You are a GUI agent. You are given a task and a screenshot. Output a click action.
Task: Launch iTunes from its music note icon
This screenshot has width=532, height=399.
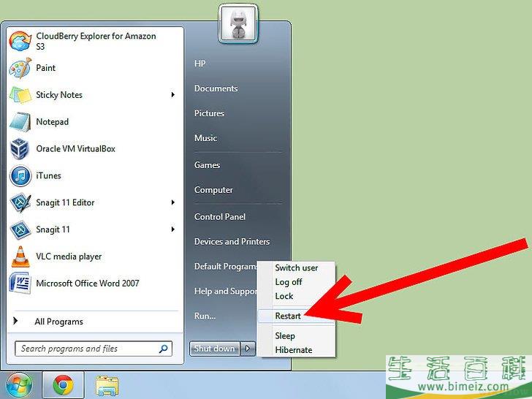[20, 175]
